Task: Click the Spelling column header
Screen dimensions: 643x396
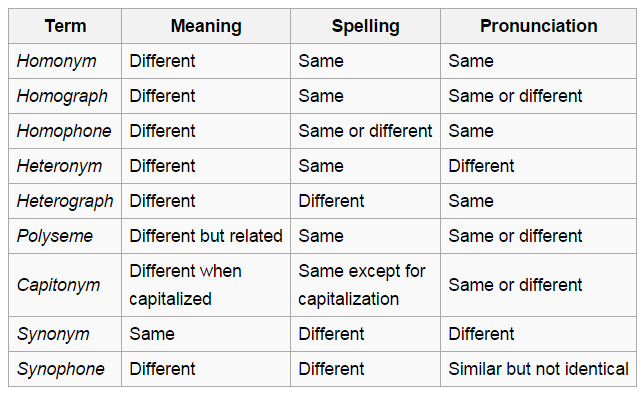Action: coord(365,26)
